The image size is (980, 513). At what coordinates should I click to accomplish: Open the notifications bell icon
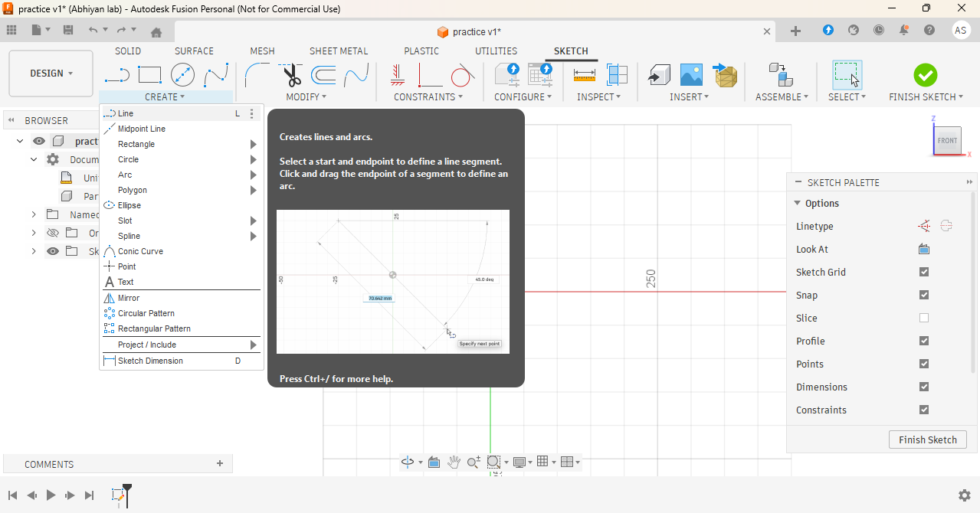pyautogui.click(x=904, y=31)
